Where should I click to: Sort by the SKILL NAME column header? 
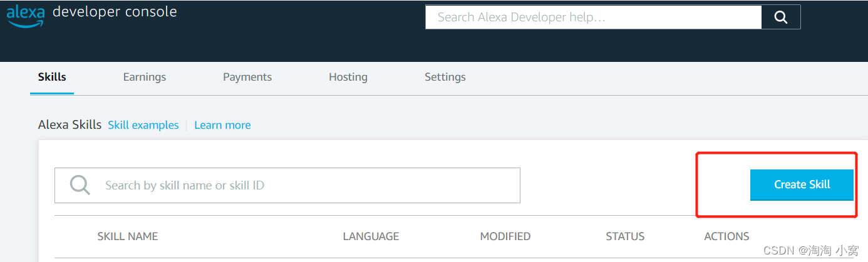tap(128, 236)
